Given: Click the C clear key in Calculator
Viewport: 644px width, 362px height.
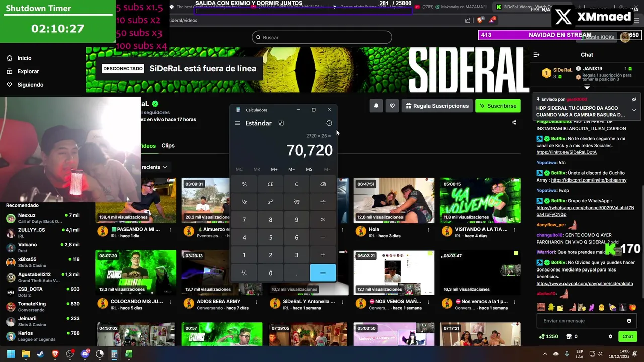Looking at the screenshot, I should [x=296, y=184].
